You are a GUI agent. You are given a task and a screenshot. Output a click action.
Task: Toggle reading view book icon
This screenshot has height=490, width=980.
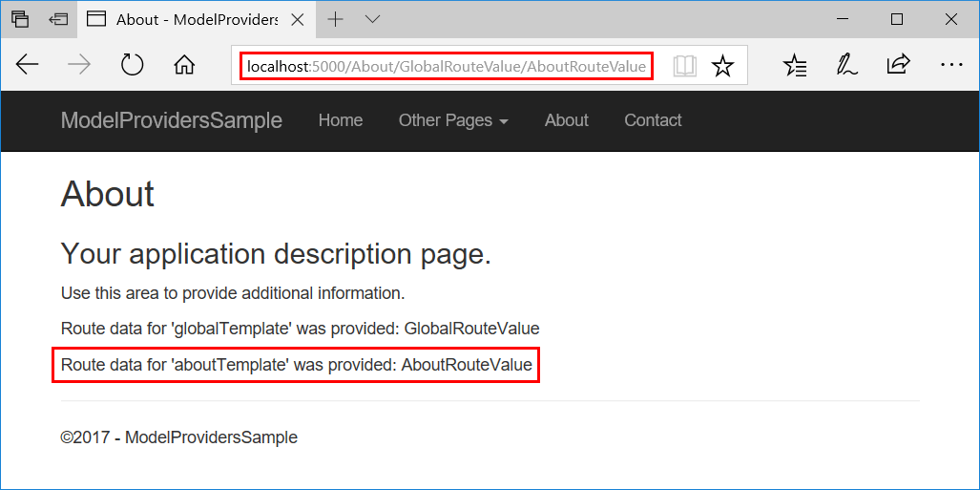coord(685,66)
